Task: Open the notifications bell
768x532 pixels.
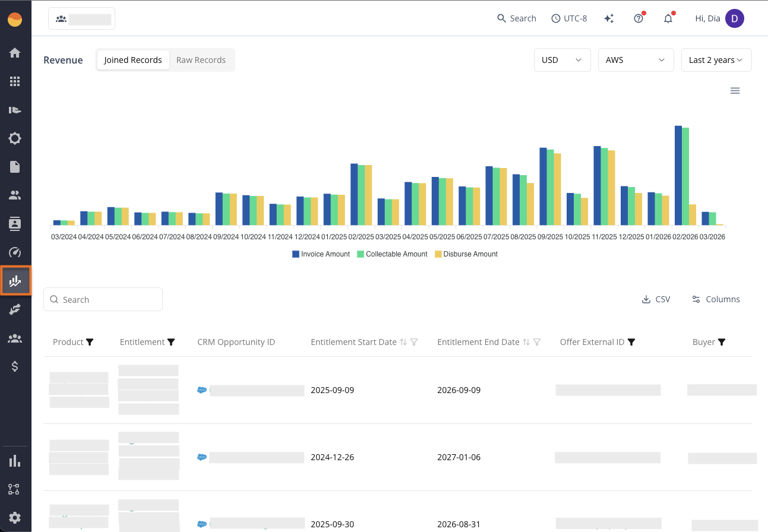Action: click(668, 18)
